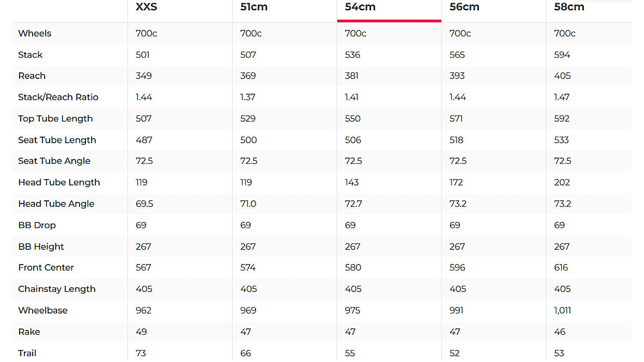Select the Chainstay Length row label
The height and width of the screenshot is (362, 644).
(x=57, y=289)
